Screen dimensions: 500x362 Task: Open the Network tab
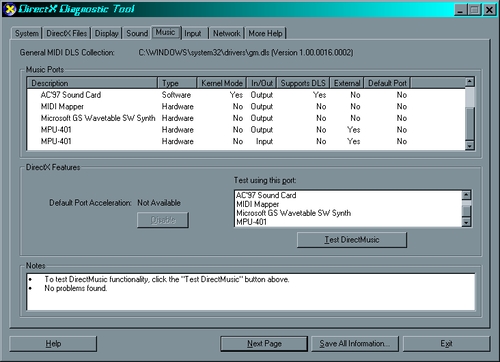(x=227, y=33)
